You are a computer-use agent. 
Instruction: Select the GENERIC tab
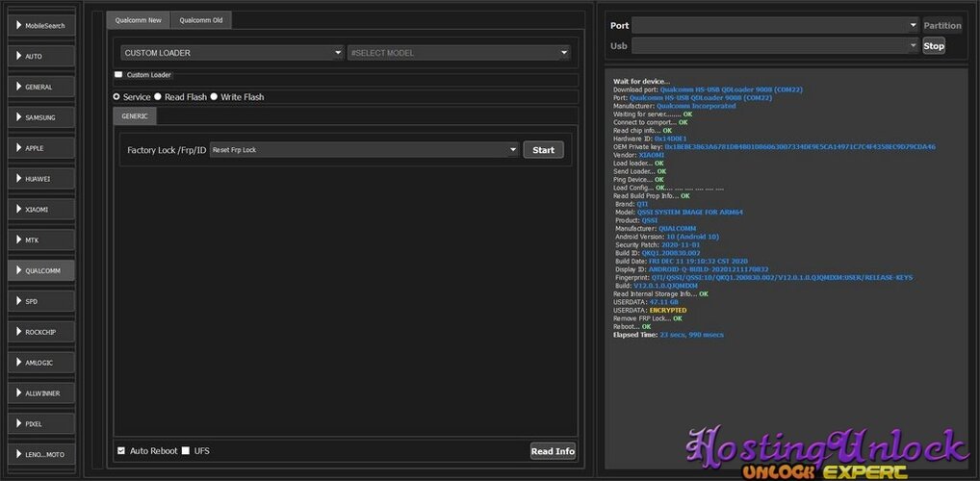[135, 116]
